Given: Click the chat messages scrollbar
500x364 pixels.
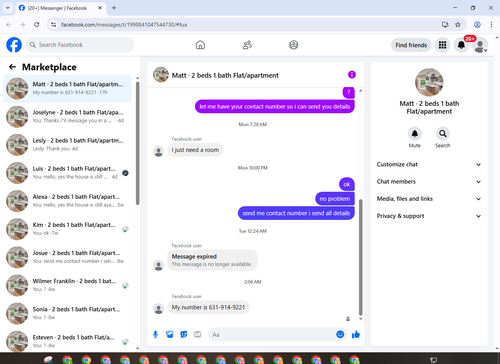Looking at the screenshot, I should tap(360, 257).
